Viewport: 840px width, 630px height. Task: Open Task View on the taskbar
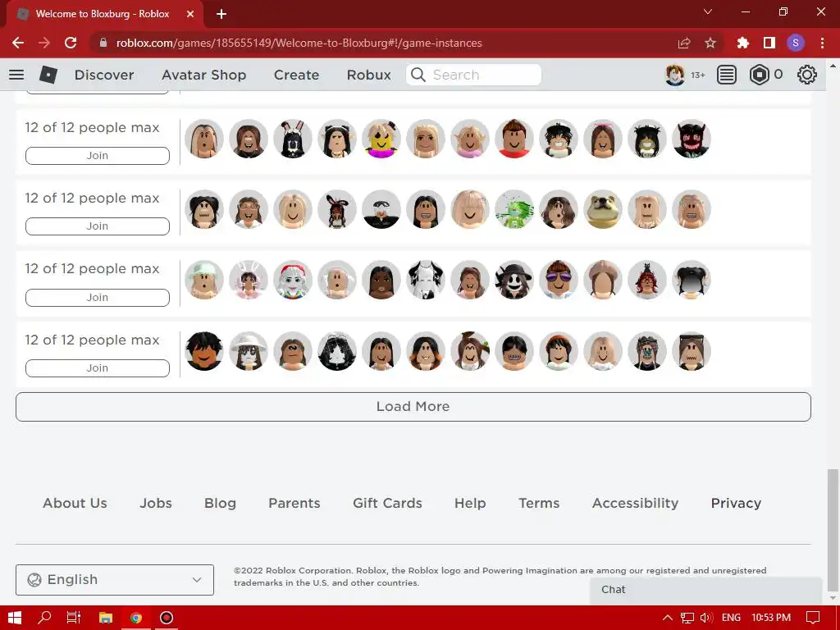(x=74, y=618)
